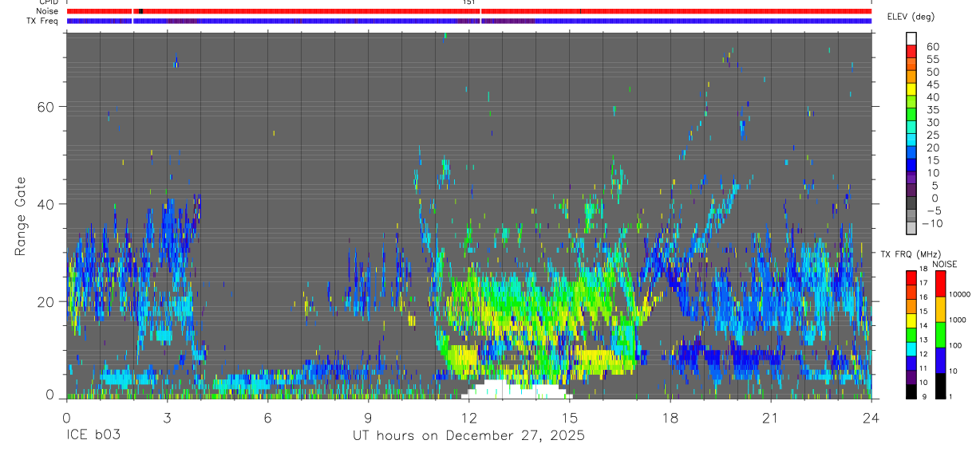Screen dimensions: 980x452
Task: Click the Range Gate tick label '60'
Action: click(46, 106)
